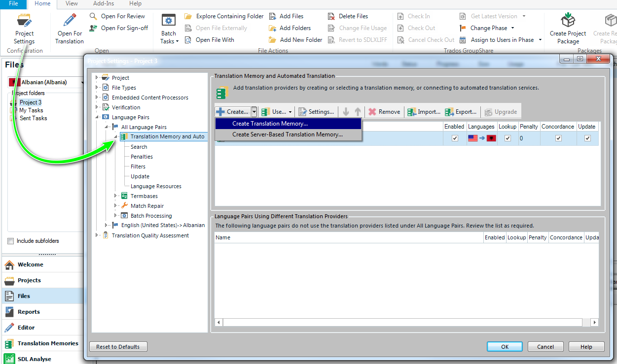Image resolution: width=617 pixels, height=364 pixels.
Task: Switch to the Add-Ins ribbon tab
Action: click(104, 3)
